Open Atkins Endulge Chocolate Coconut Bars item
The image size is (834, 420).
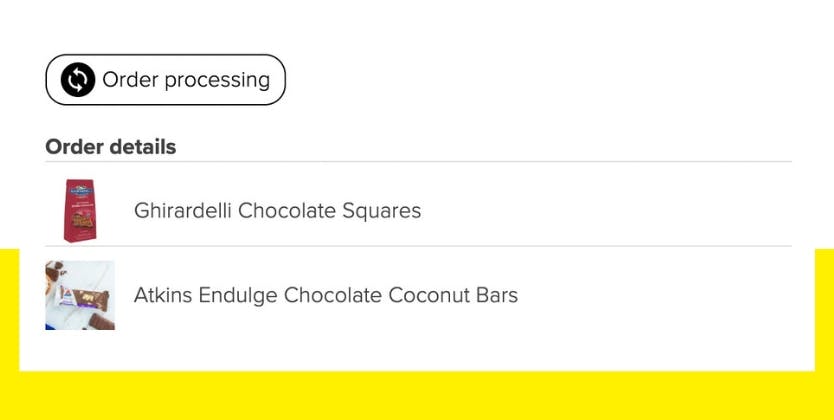[x=326, y=295]
